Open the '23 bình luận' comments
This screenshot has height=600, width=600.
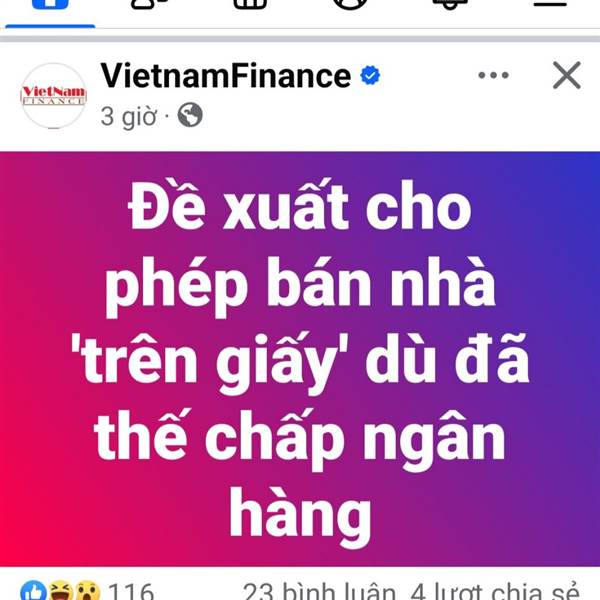click(x=320, y=592)
